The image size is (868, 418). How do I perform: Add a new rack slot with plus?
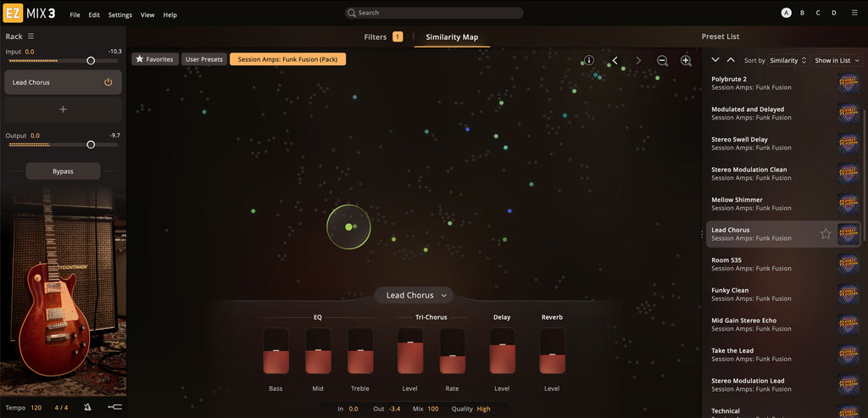(x=63, y=109)
